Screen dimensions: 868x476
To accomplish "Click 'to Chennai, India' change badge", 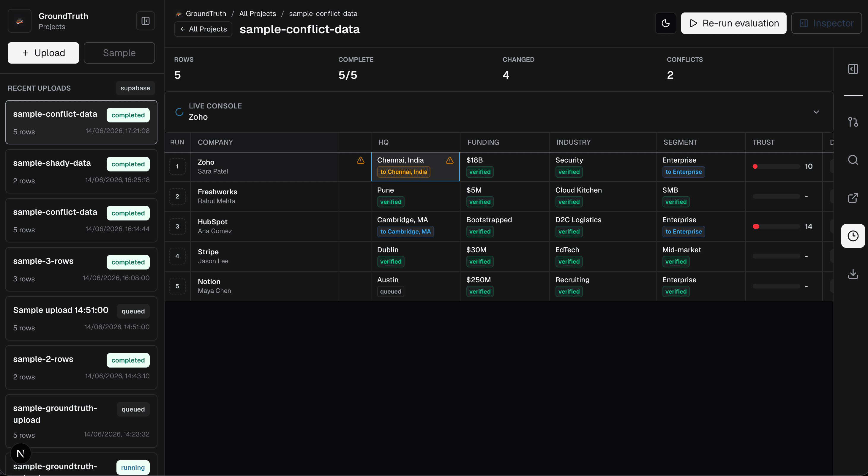I will click(403, 172).
